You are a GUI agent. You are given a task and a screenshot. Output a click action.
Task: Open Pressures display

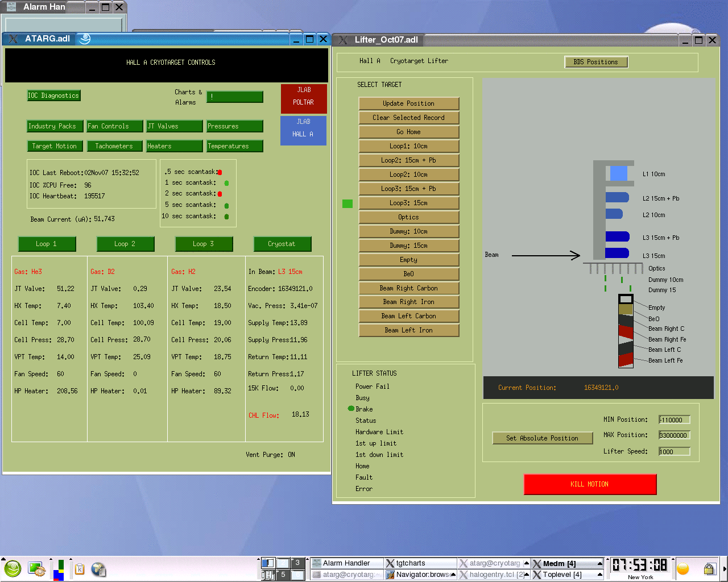tap(235, 126)
